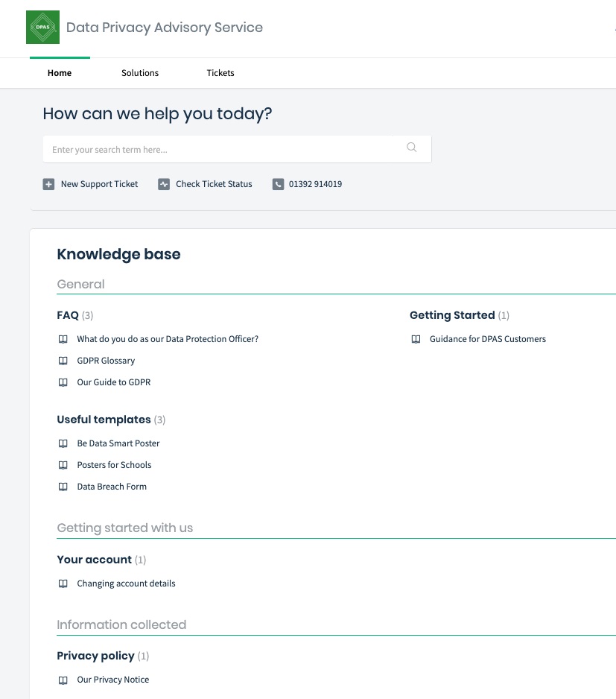This screenshot has height=699, width=616.
Task: Open Changing account details article
Action: 126,583
